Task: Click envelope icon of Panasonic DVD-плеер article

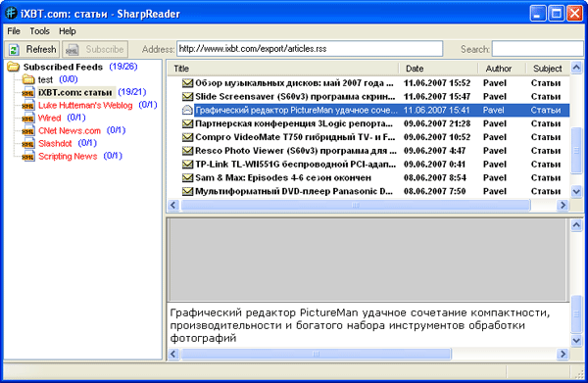Action: [x=187, y=191]
